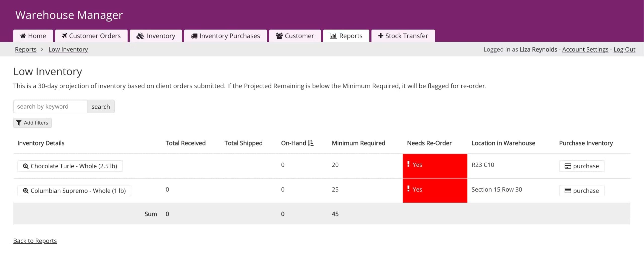The image size is (644, 278).
Task: Focus the search by keyword field
Action: 50,107
